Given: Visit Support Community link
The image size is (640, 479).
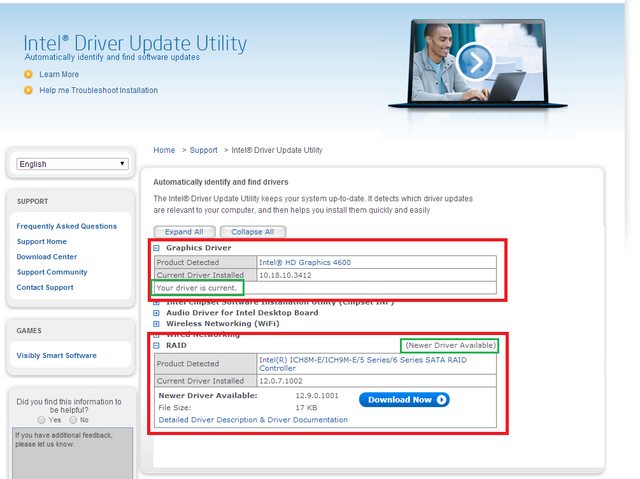Looking at the screenshot, I should [52, 272].
